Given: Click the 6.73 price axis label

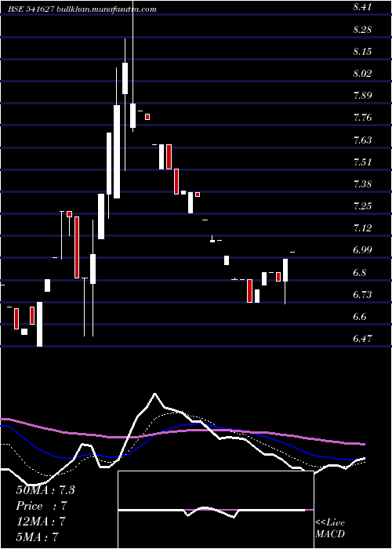Looking at the screenshot, I should tap(362, 295).
